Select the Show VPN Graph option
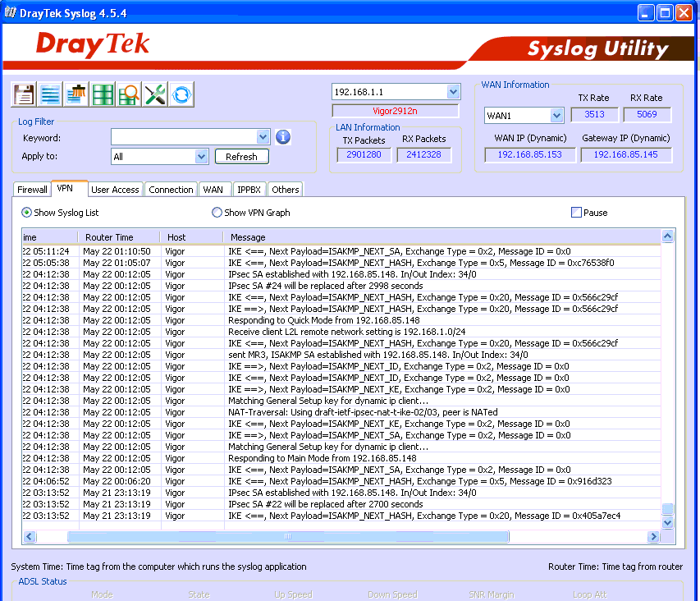The height and width of the screenshot is (601, 700). (217, 213)
